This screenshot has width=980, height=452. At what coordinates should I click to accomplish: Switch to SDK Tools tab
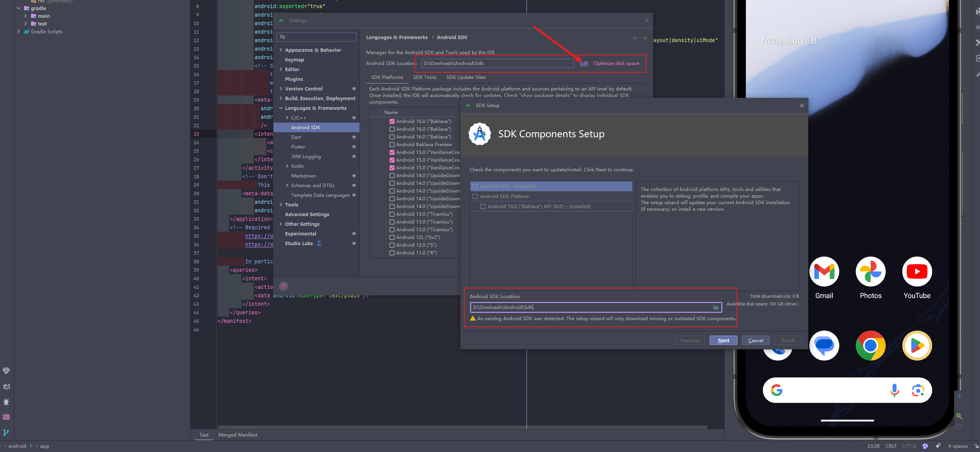[425, 77]
